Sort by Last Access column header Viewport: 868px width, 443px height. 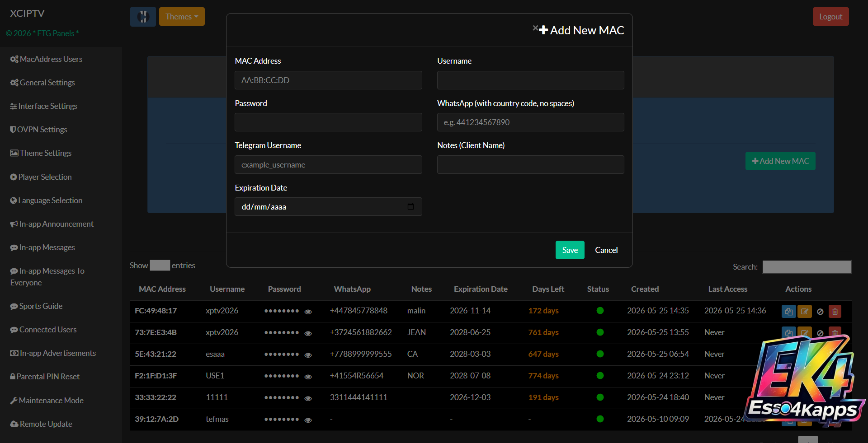coord(727,289)
